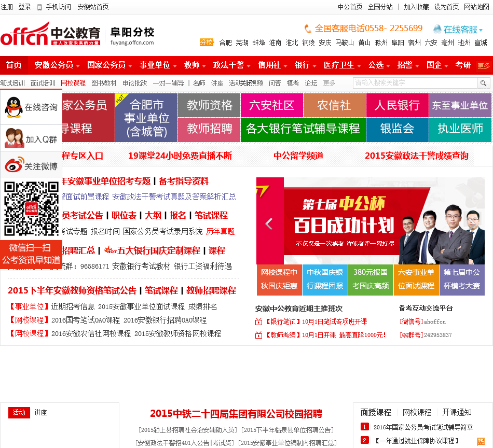Viewport: 493px width, 448px height.
Task: Click the 历年真题 red link
Action: [x=220, y=232]
